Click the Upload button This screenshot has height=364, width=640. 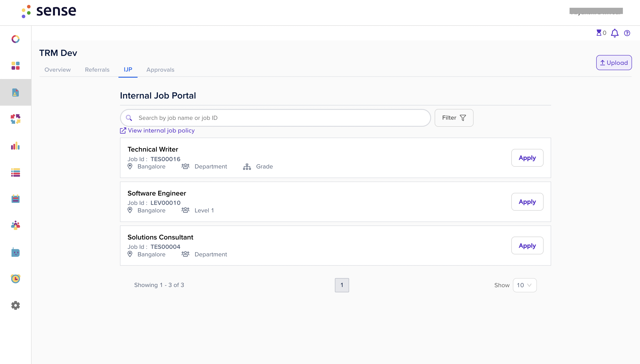click(614, 63)
